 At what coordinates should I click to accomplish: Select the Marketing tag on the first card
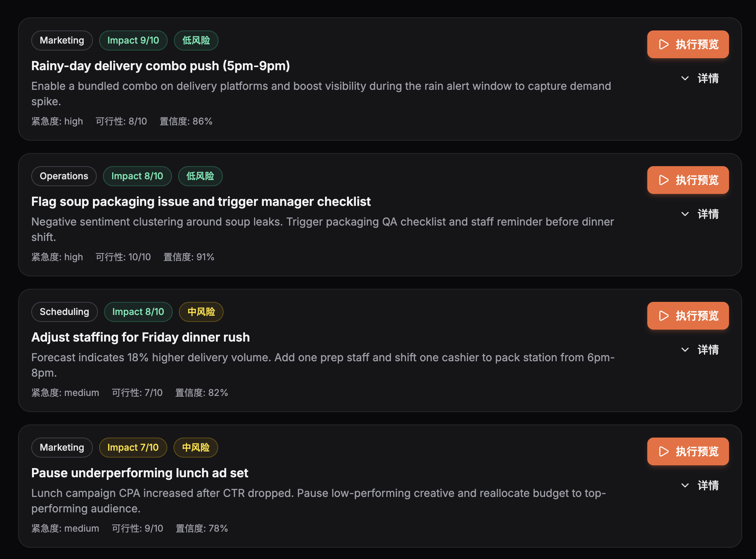(x=62, y=40)
